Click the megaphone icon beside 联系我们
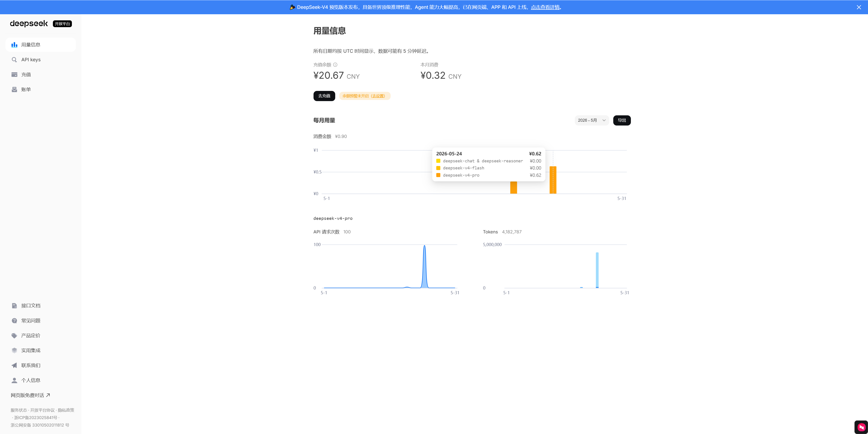This screenshot has height=434, width=868. click(14, 365)
